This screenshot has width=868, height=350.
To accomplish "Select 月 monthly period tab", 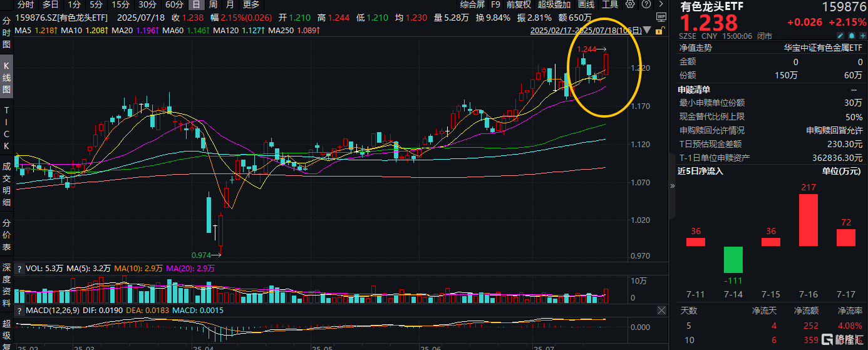I will pyautogui.click(x=230, y=4).
